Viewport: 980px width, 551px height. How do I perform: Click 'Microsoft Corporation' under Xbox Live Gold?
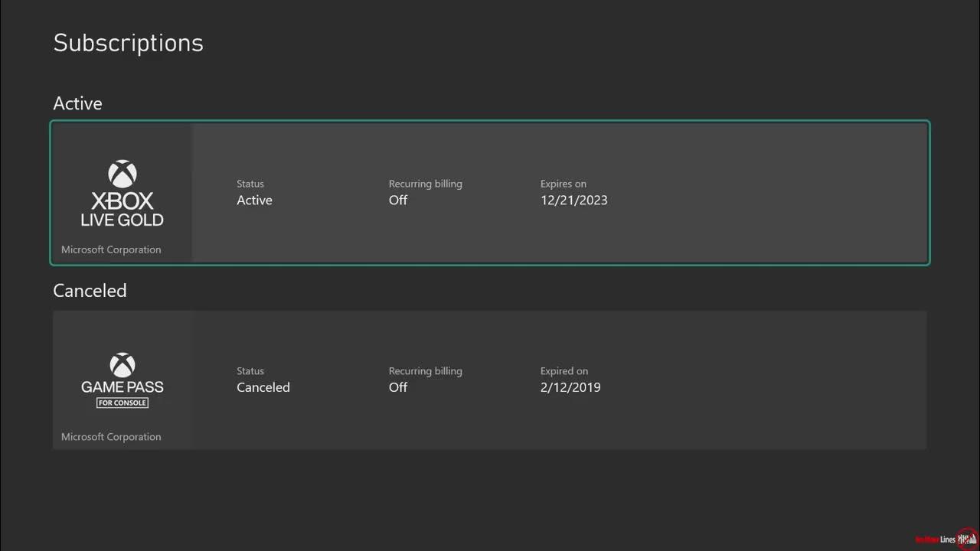point(111,249)
